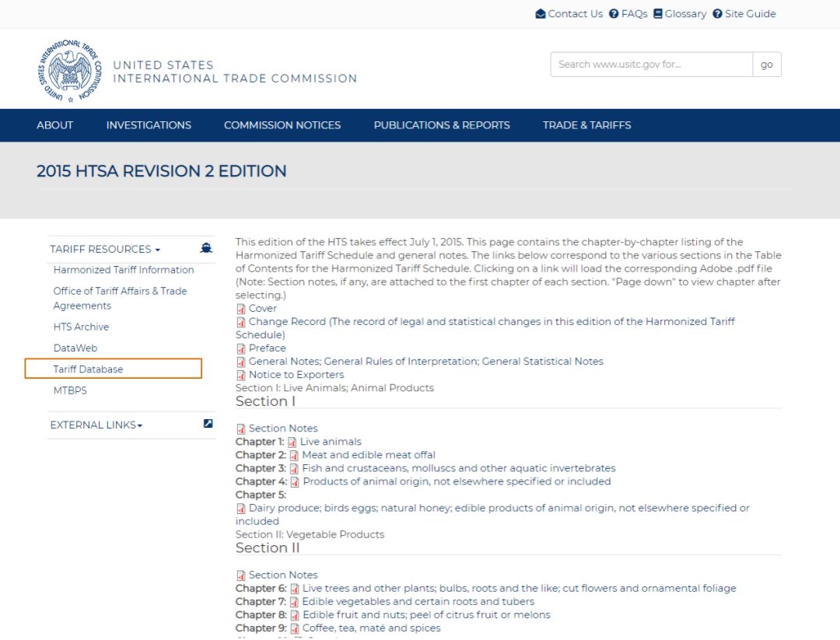Click the Section II Section Notes PDF icon

tap(241, 575)
